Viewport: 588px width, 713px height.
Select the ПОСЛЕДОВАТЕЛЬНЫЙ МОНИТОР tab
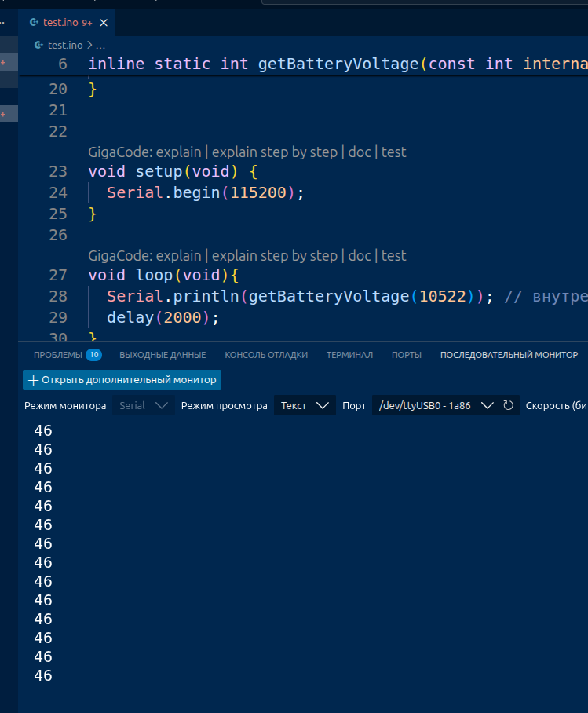point(509,355)
